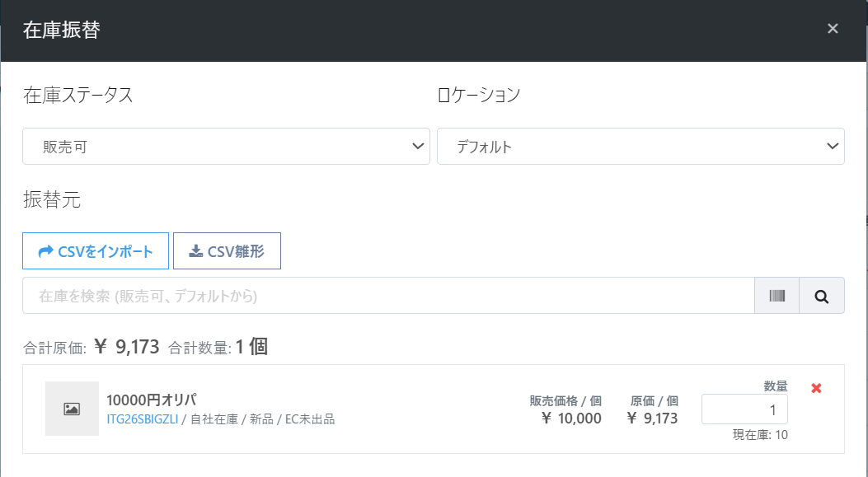Click the 振替元 section heading
Viewport: 868px width, 477px height.
(52, 199)
